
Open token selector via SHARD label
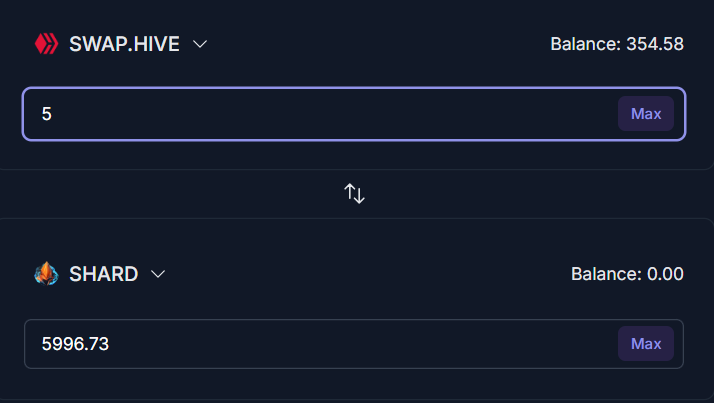[103, 274]
